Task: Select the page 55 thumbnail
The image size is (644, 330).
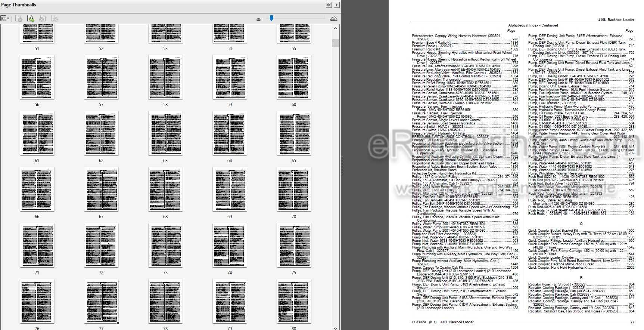Action: (x=294, y=33)
